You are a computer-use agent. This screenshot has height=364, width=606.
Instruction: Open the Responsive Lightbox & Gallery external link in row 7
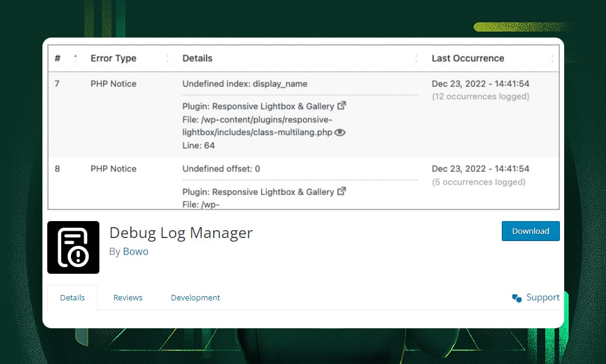tap(342, 105)
